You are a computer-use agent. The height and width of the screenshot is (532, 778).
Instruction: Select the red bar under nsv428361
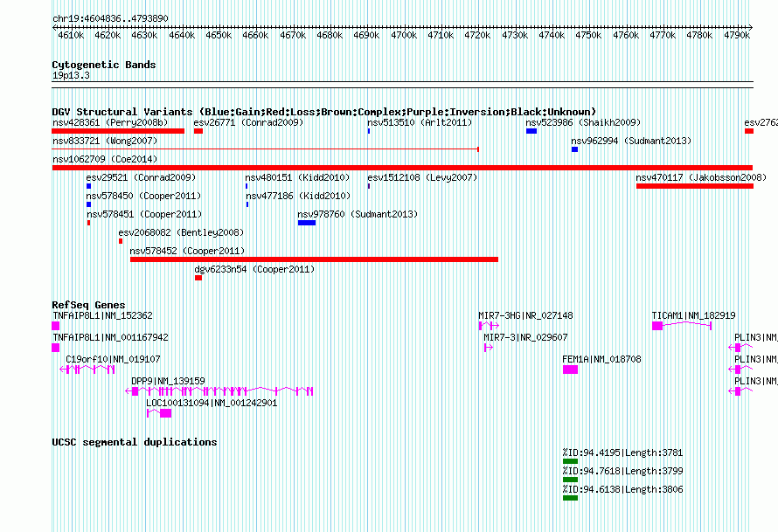(118, 131)
